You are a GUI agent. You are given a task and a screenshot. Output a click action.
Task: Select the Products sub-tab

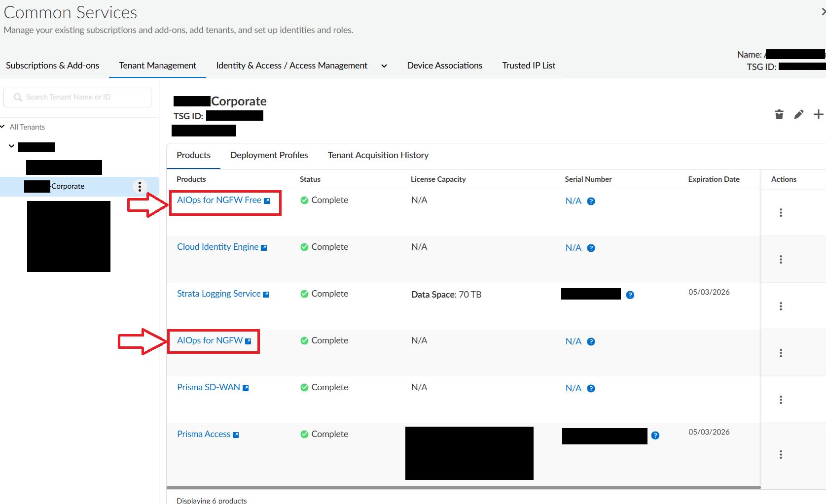193,155
